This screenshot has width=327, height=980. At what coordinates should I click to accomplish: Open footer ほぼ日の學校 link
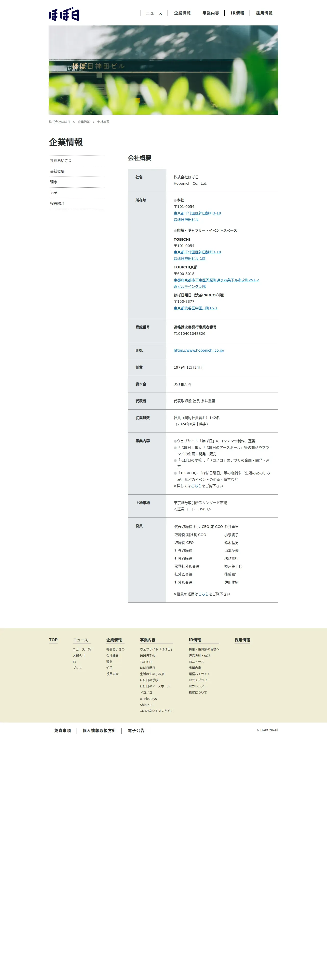click(149, 680)
